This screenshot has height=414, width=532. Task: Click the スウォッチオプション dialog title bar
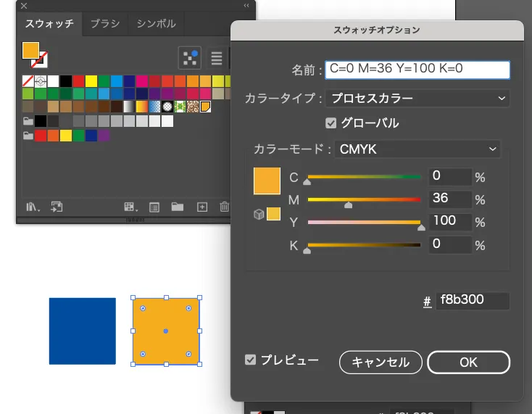pyautogui.click(x=377, y=30)
